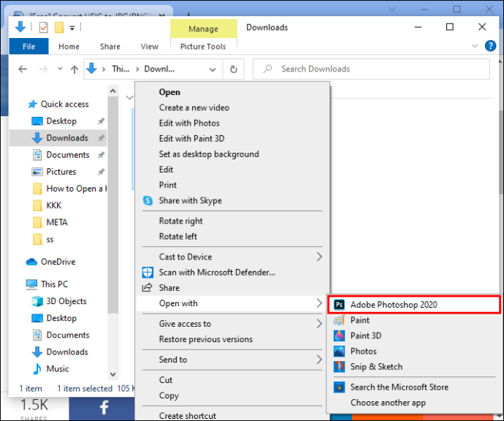The image size is (504, 421).
Task: Click the navigation pane scrollbar down arrow
Action: pyautogui.click(x=112, y=374)
